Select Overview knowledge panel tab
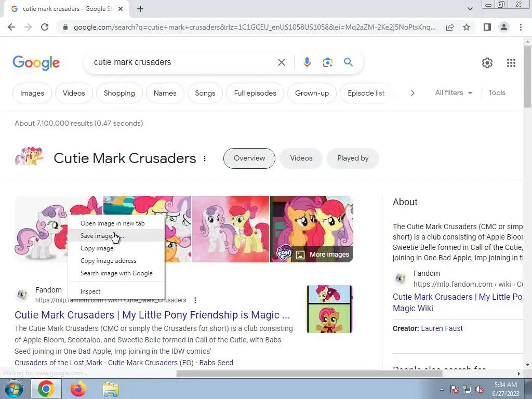The image size is (532, 399). pos(249,158)
